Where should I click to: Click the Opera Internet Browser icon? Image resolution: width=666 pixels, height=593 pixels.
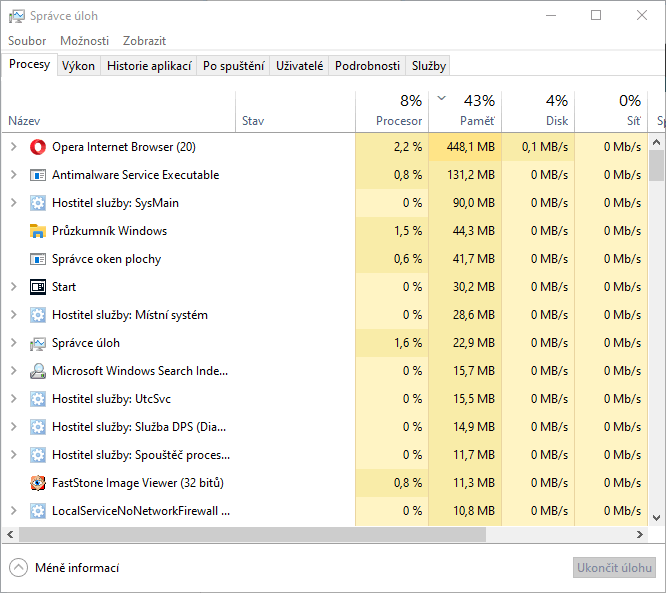(x=38, y=147)
